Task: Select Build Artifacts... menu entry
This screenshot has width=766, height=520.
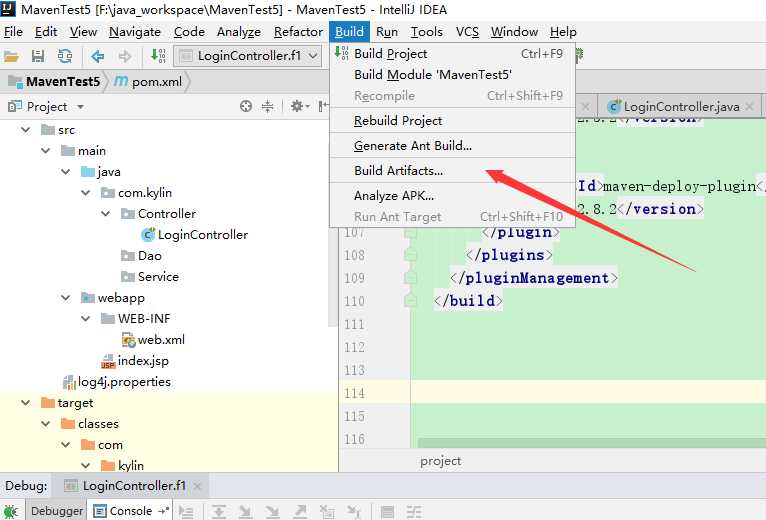Action: 452,171
